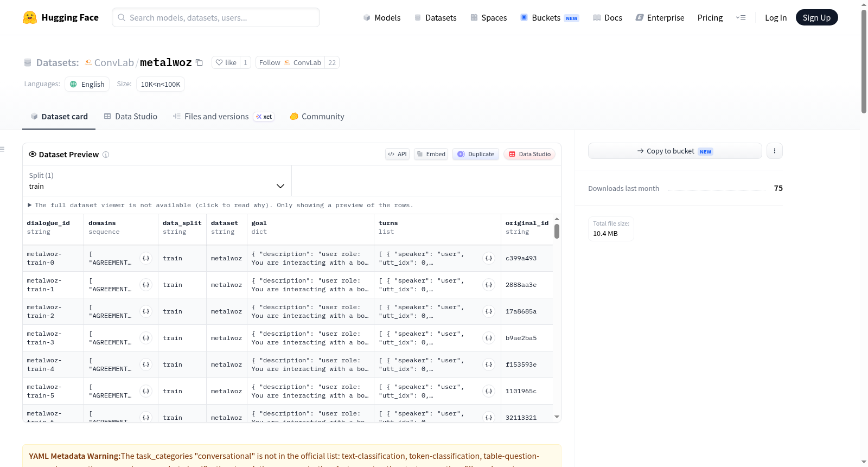
Task: Open Spaces from the navigation bar
Action: click(x=489, y=17)
